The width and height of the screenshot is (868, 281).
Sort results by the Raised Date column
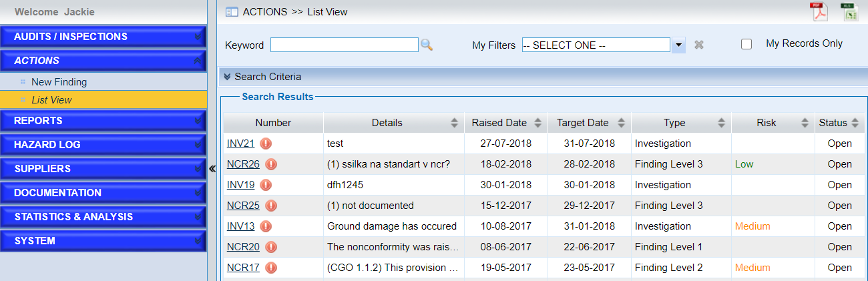(499, 123)
